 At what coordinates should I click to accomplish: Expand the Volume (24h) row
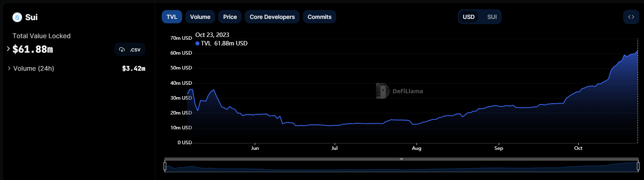(x=9, y=68)
